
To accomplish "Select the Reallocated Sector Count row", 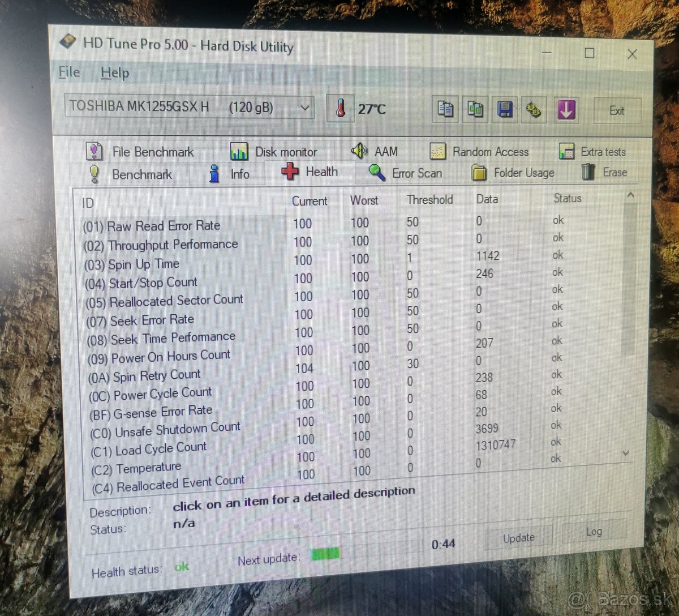I will (164, 301).
